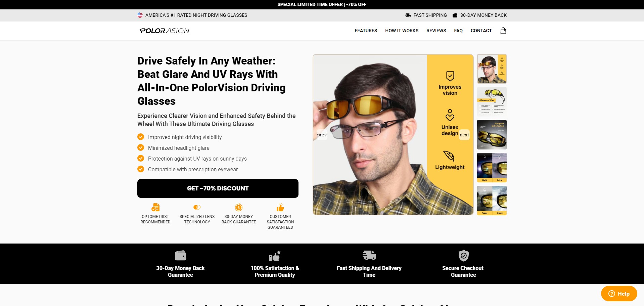
Task: Show the previous product image
Action: [322, 135]
